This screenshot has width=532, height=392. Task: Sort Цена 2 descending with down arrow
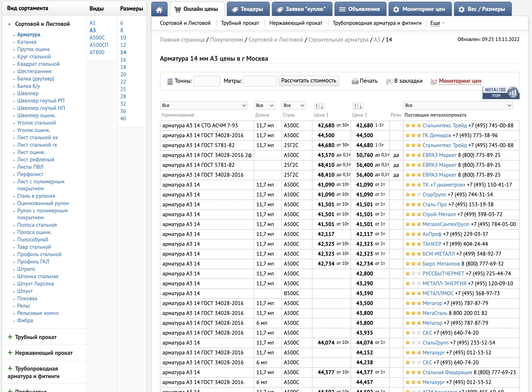[361, 106]
